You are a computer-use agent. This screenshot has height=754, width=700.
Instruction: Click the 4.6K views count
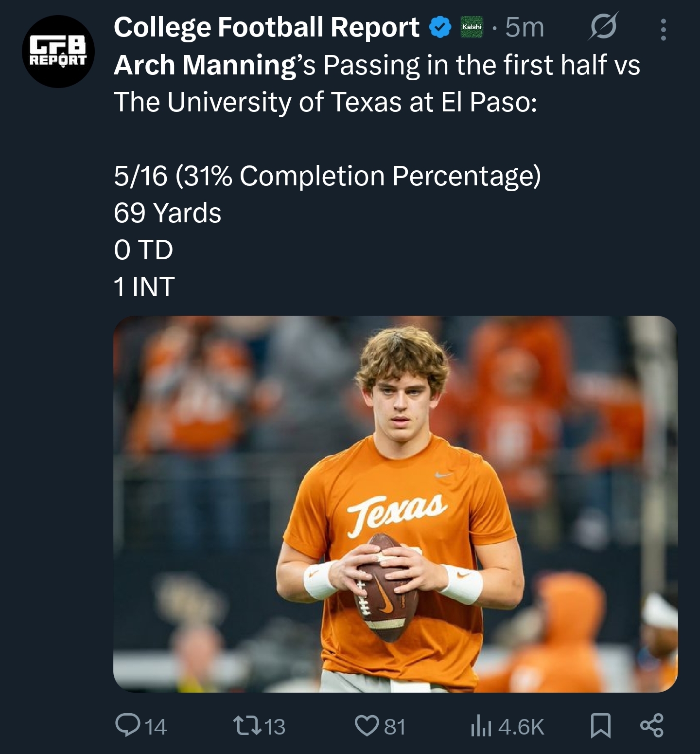(521, 727)
